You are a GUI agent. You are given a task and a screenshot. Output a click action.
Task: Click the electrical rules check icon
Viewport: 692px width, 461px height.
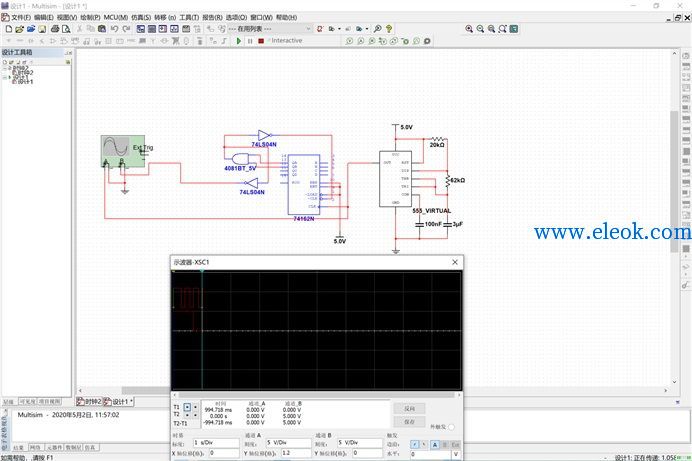pyautogui.click(x=320, y=29)
